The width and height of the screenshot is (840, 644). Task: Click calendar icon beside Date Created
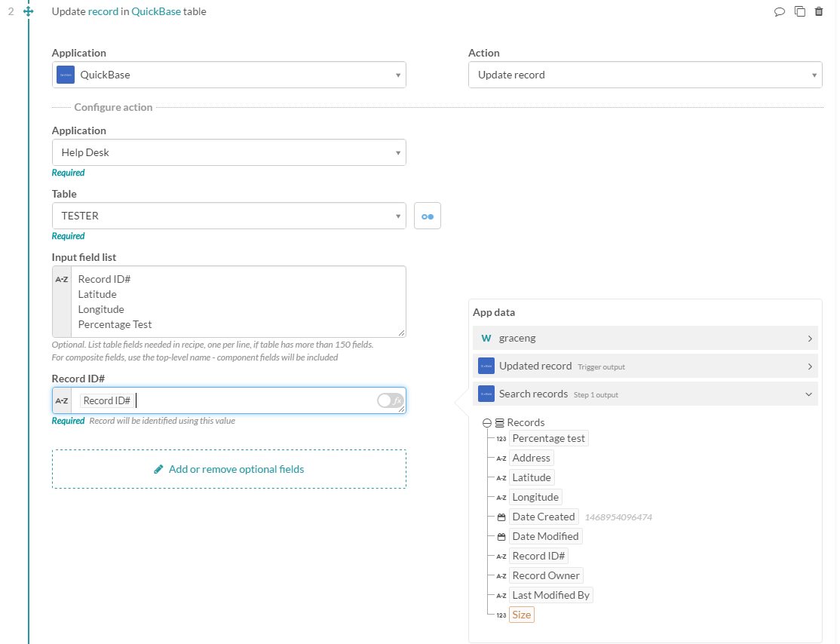pyautogui.click(x=501, y=517)
